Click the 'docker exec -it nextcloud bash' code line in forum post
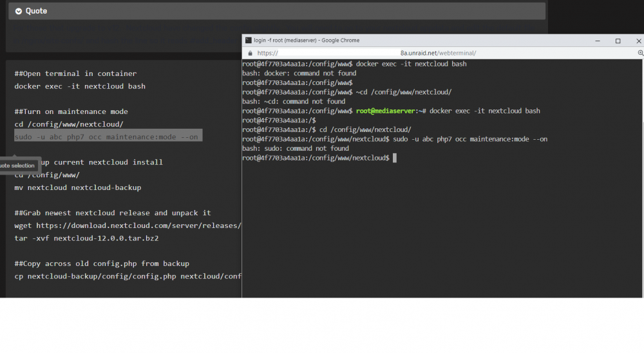 (80, 86)
